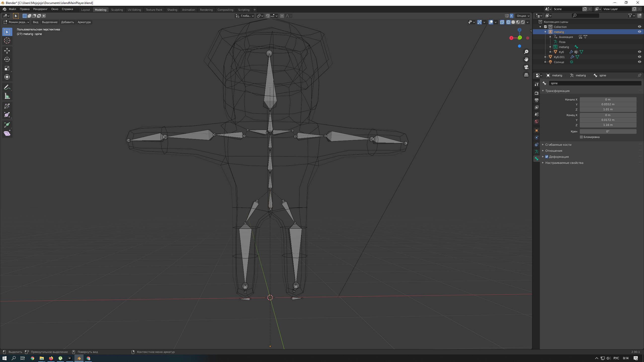Toggle camera view with the camera gizmo
The image size is (644, 362).
(x=526, y=67)
